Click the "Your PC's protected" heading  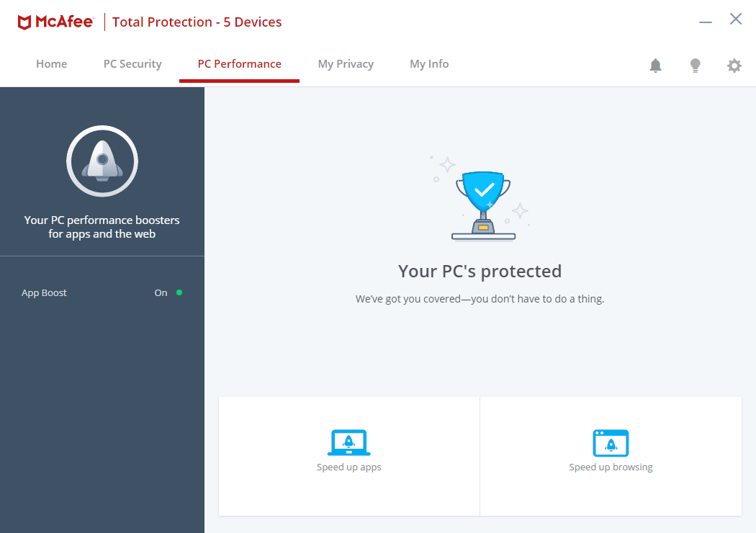480,271
